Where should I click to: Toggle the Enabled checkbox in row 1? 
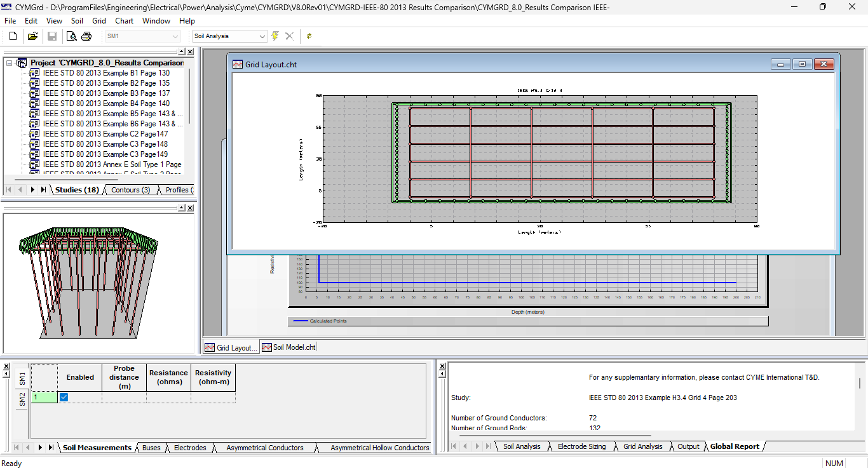pos(64,398)
